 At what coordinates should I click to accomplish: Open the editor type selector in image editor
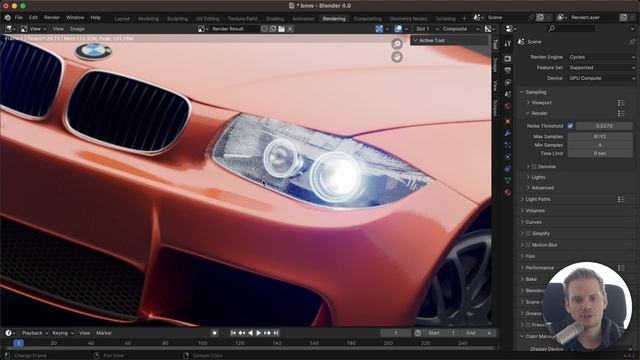coord(10,29)
